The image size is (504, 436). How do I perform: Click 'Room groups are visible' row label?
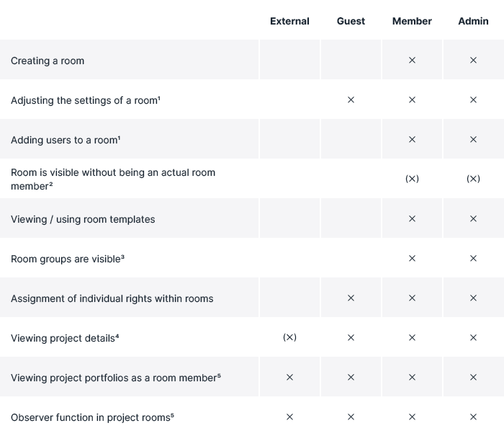(68, 259)
